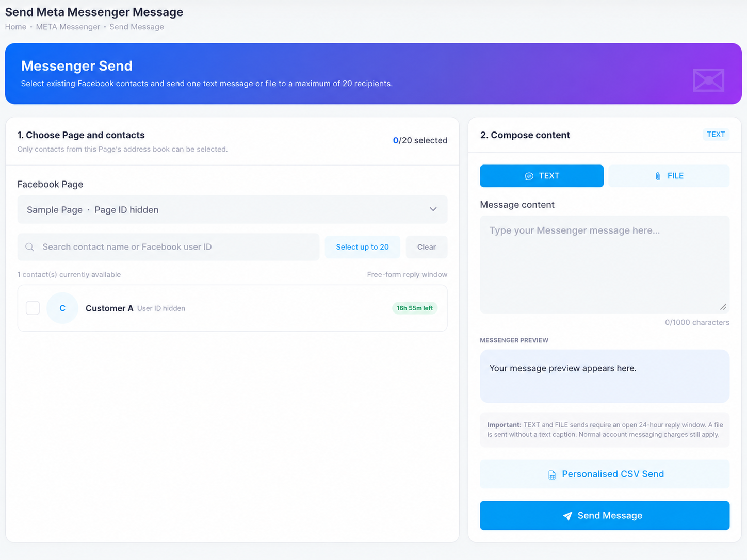Click the Compose content heading
Image resolution: width=747 pixels, height=560 pixels.
click(525, 135)
